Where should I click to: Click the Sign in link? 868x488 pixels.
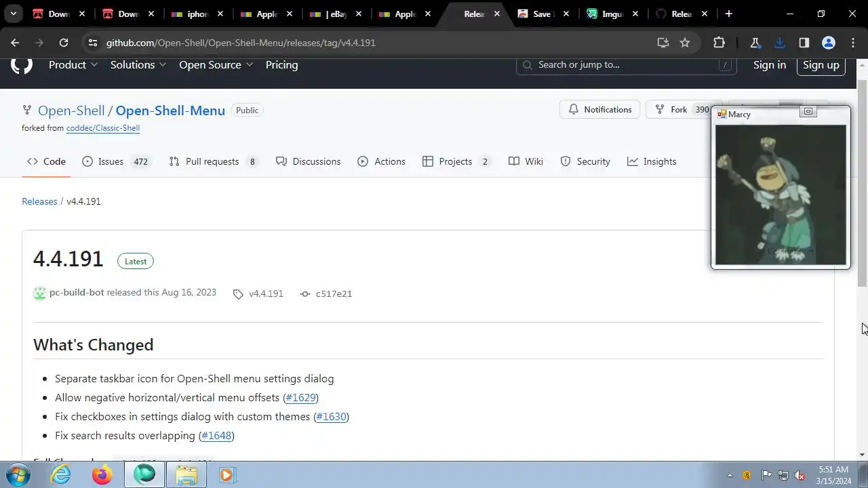point(770,65)
